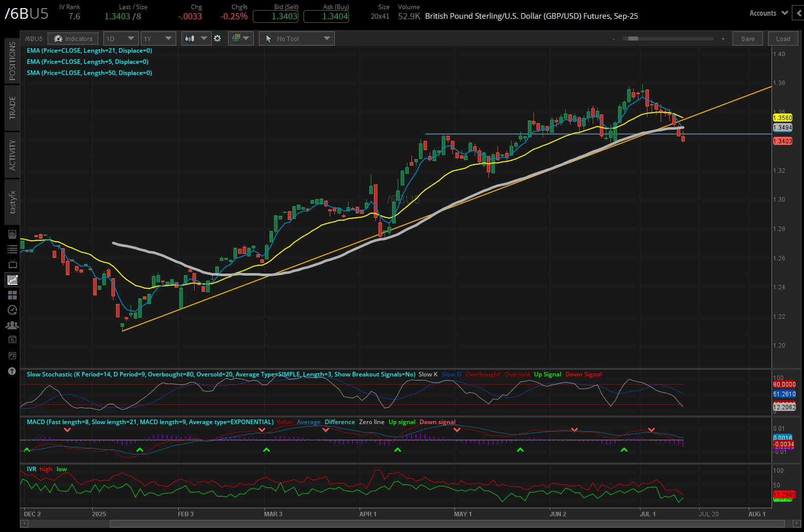
Task: Click the Last / Size 1.3403 /8 value
Action: click(123, 16)
